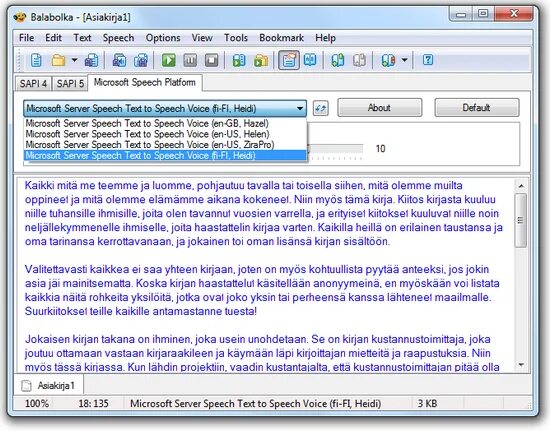Stop speech using the stop button
The image size is (550, 431).
click(x=212, y=60)
